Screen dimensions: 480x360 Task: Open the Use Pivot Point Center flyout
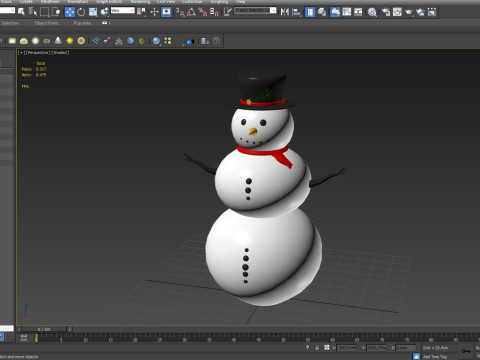point(141,12)
